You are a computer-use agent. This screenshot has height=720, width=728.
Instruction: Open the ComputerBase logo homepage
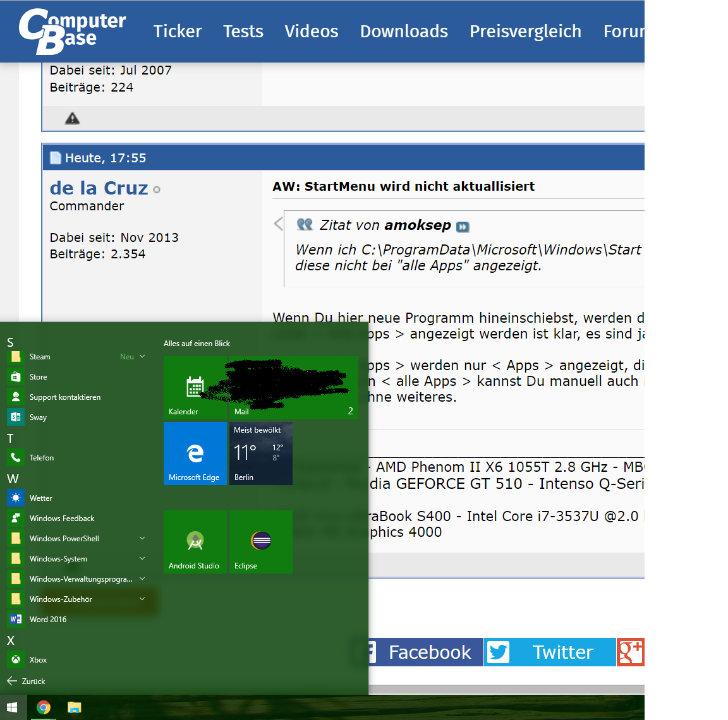pos(72,31)
